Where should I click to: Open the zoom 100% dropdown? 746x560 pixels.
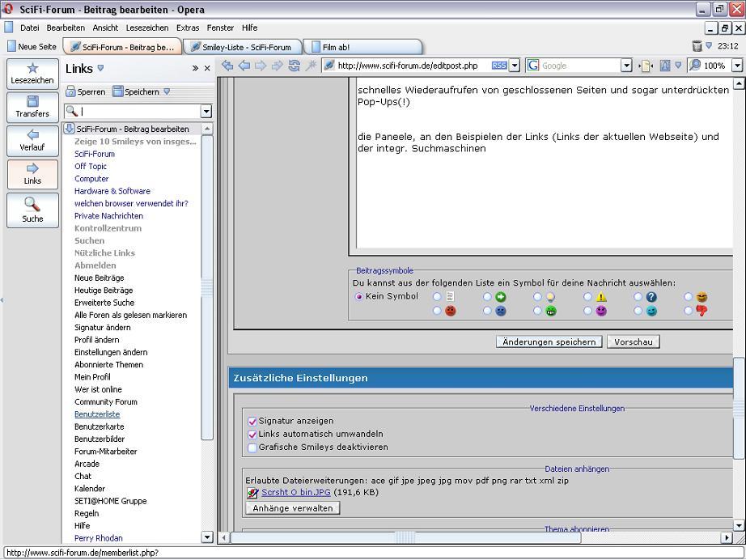pyautogui.click(x=737, y=66)
